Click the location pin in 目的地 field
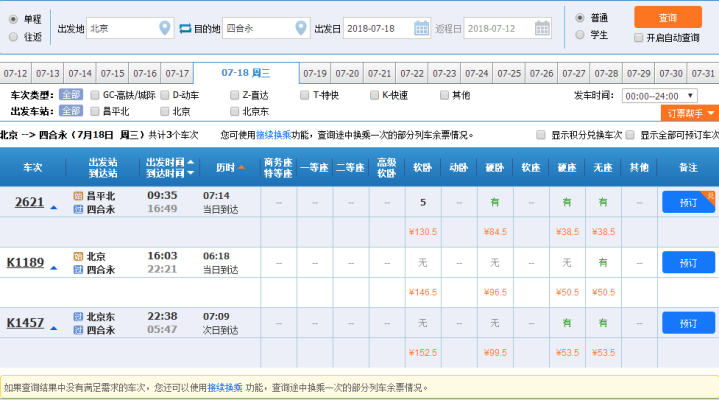The image size is (719, 400). tap(301, 28)
